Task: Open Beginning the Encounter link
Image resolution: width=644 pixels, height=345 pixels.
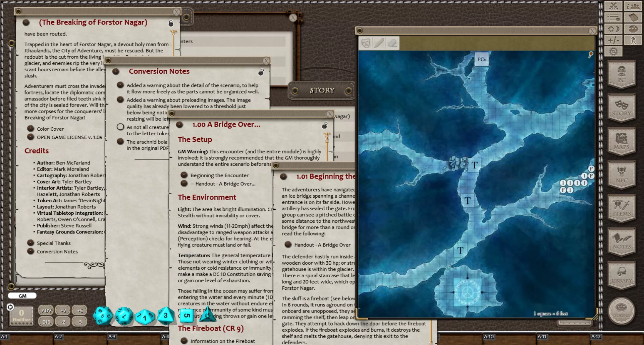Action: click(x=220, y=176)
